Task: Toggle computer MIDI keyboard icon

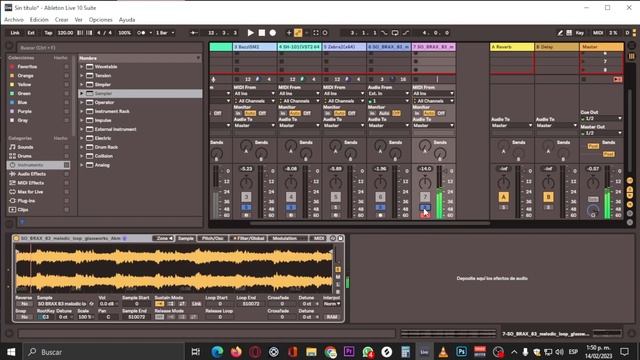Action: tap(569, 33)
